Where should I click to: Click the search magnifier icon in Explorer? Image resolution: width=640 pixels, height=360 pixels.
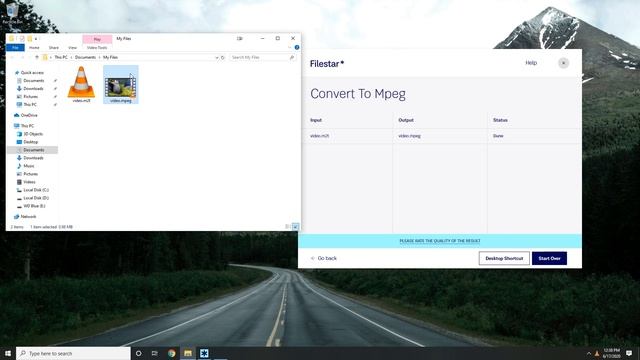pos(292,58)
